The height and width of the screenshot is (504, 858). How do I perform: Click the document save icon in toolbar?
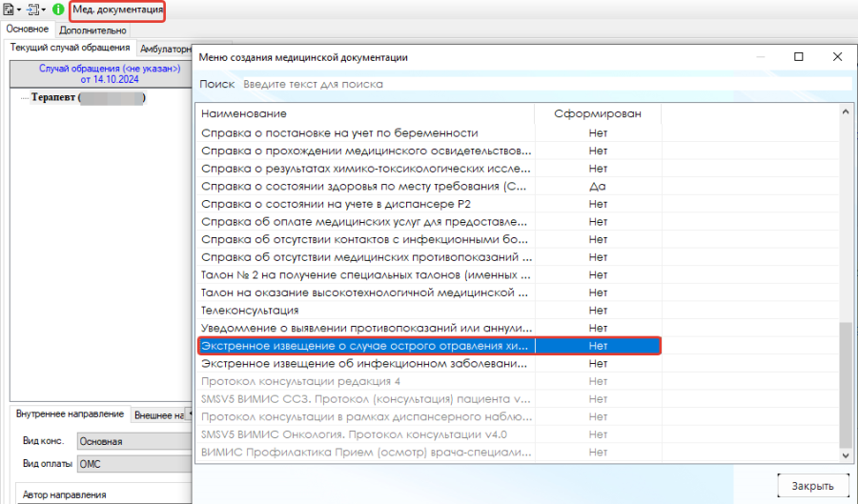(9, 10)
